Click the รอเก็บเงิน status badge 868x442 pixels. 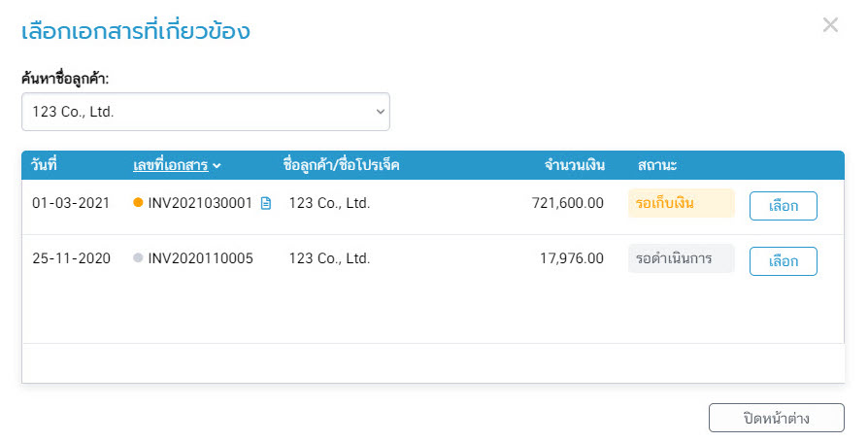pos(681,204)
